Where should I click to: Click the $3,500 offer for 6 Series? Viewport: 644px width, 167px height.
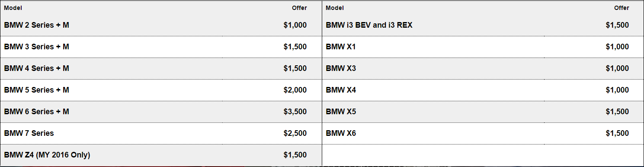click(295, 112)
